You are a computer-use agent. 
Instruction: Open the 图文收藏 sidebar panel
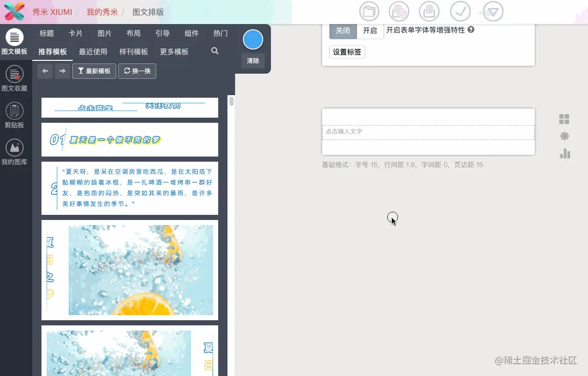coord(14,79)
